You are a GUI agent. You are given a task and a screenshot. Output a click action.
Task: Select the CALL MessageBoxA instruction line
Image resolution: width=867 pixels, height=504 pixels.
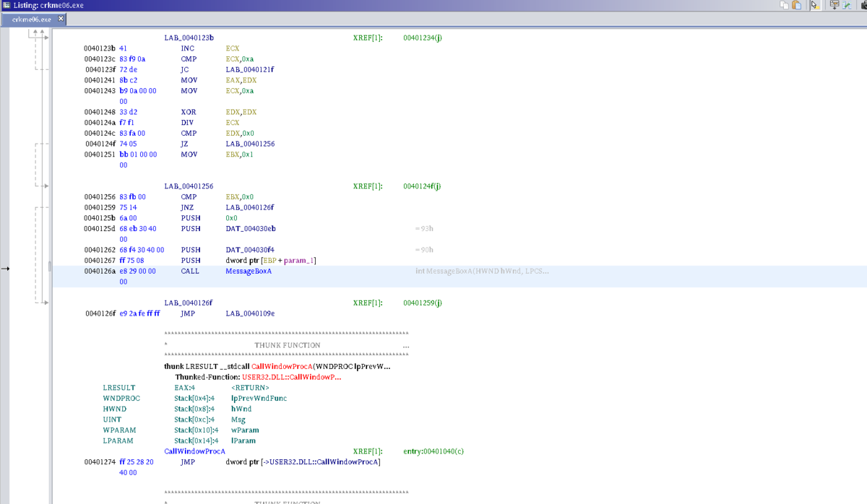[459, 276]
